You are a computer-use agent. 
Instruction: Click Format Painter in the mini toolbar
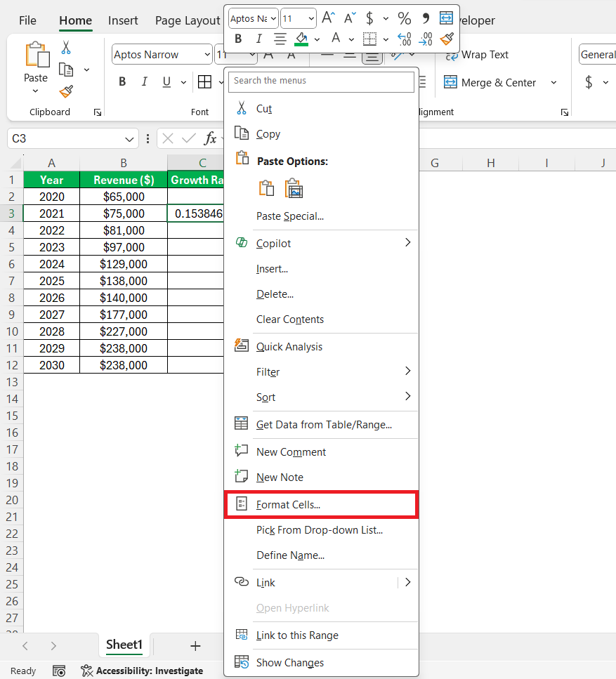tap(447, 39)
